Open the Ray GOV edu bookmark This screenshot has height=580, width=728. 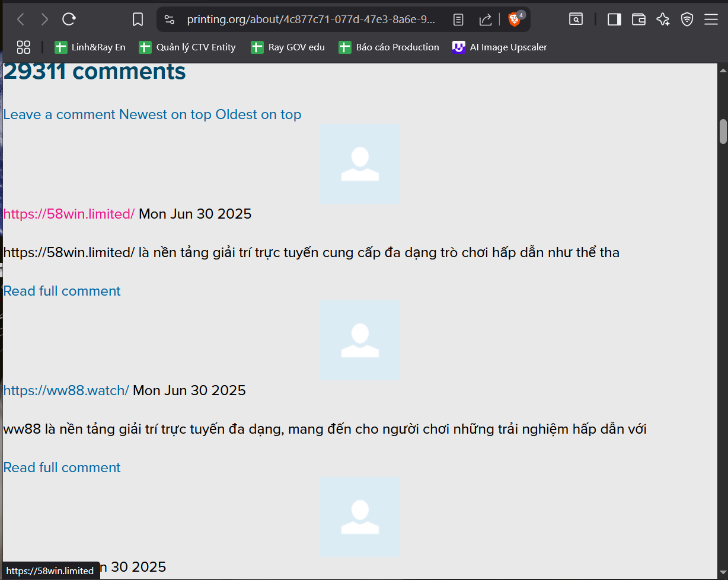pos(288,47)
